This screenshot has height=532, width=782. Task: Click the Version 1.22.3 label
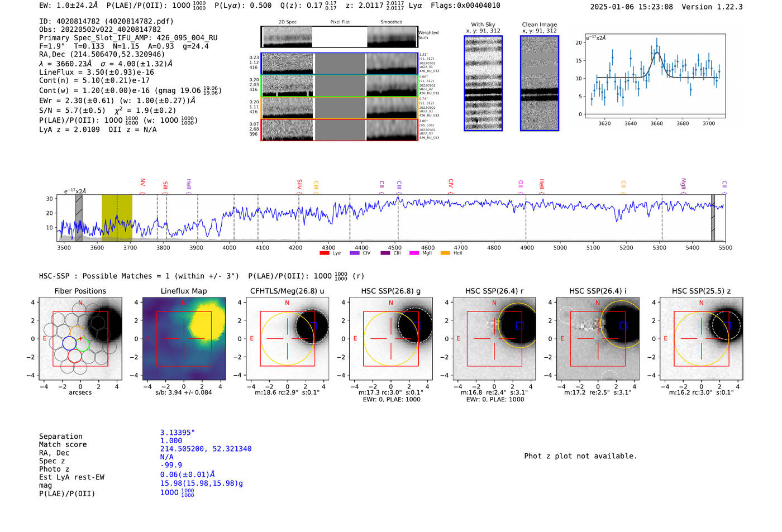coord(712,7)
